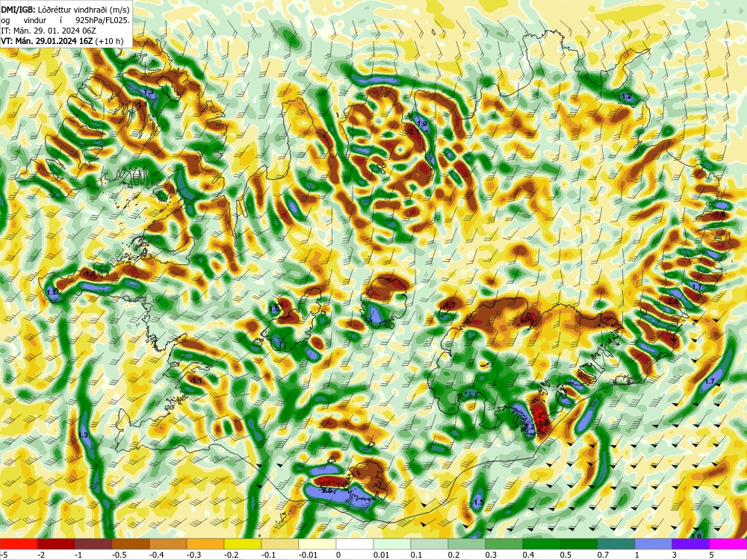The image size is (747, 560).
Task: Pick the orange legend swatch at -0.3
Action: click(x=205, y=544)
